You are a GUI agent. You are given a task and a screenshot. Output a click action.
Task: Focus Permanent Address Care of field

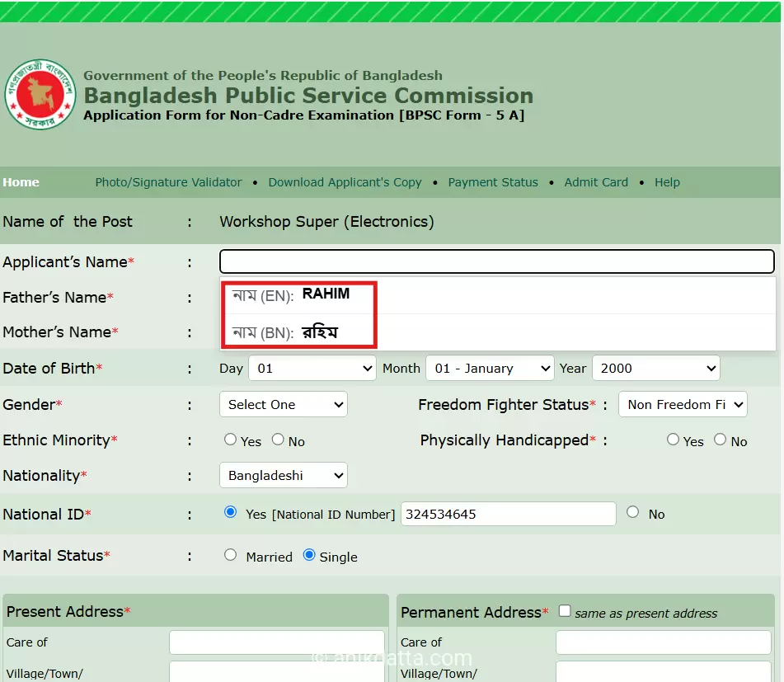tap(664, 642)
